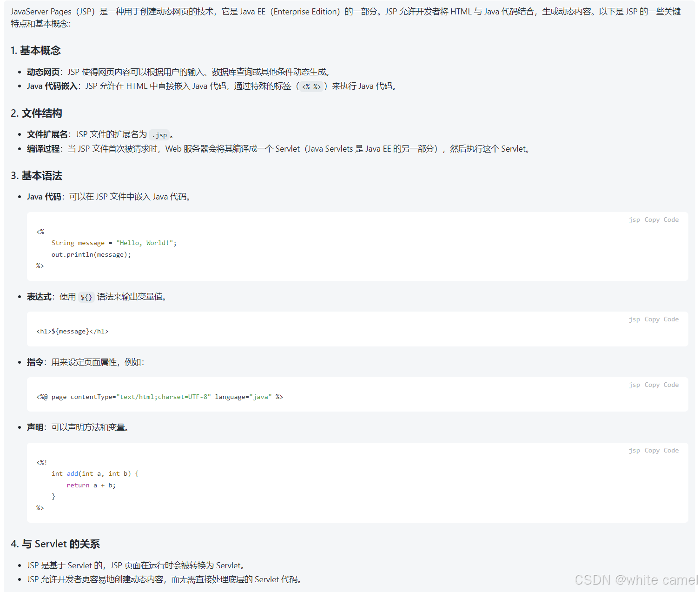
Task: Copy the add method declaration code block
Action: pos(652,450)
